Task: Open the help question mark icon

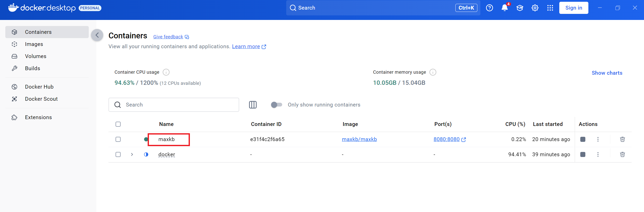Action: click(489, 8)
